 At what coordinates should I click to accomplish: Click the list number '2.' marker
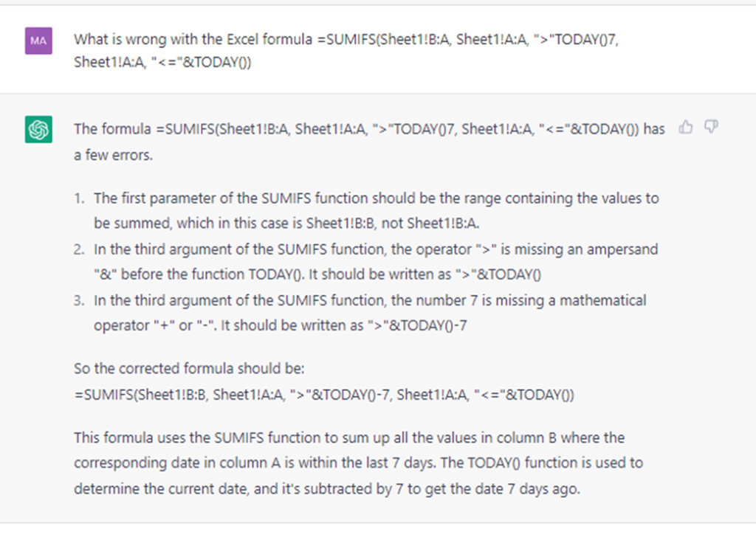coord(80,249)
